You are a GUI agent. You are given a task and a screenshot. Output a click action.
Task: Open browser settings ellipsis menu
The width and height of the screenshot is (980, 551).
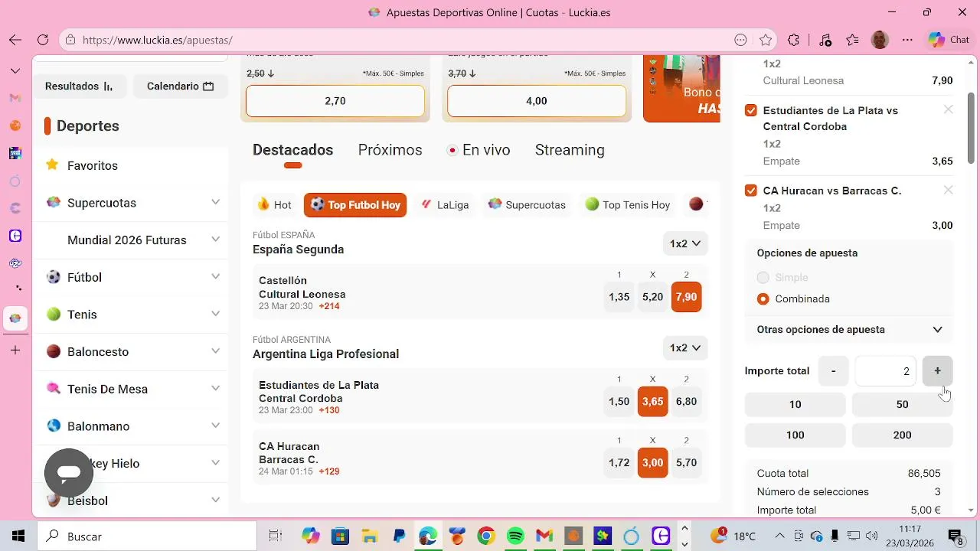908,40
